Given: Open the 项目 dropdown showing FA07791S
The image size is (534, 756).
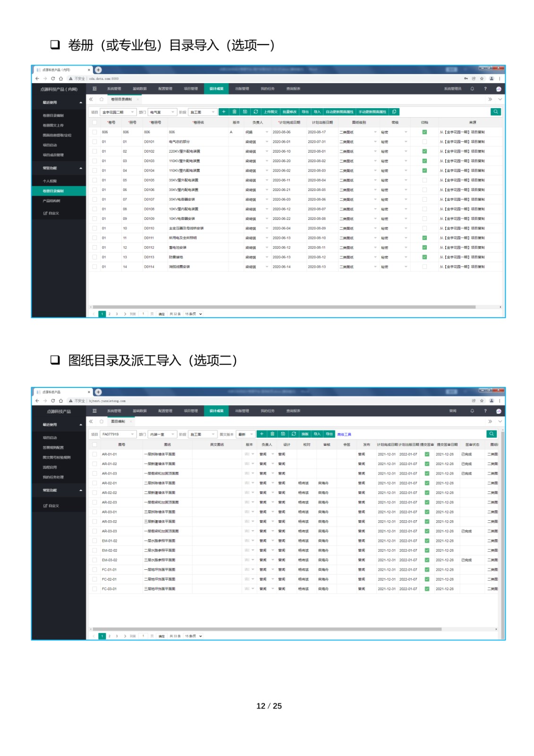Looking at the screenshot, I should tap(118, 434).
